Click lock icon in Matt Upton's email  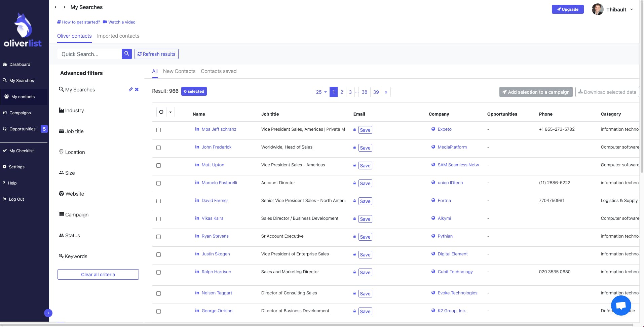[354, 165]
